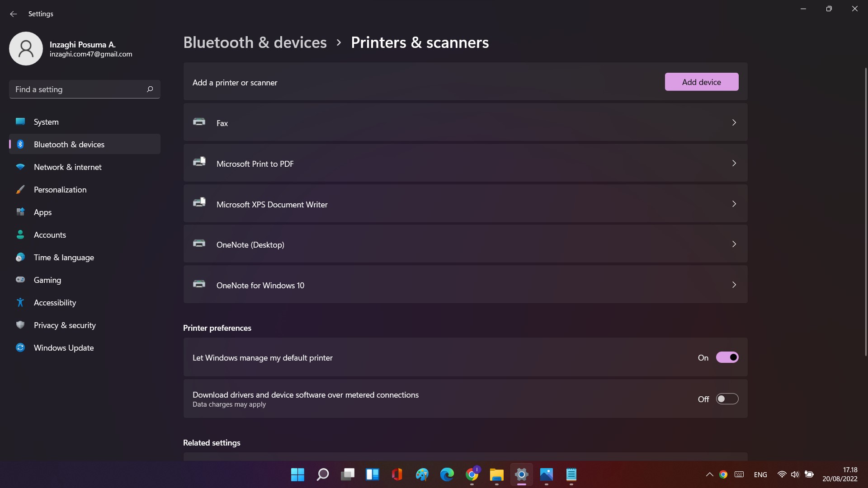The width and height of the screenshot is (868, 488).
Task: Click the user profile avatar
Action: coord(26,48)
